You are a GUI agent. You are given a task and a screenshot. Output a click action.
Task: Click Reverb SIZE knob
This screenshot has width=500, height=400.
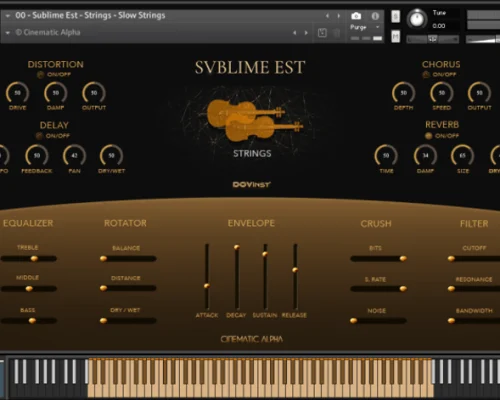click(x=463, y=156)
